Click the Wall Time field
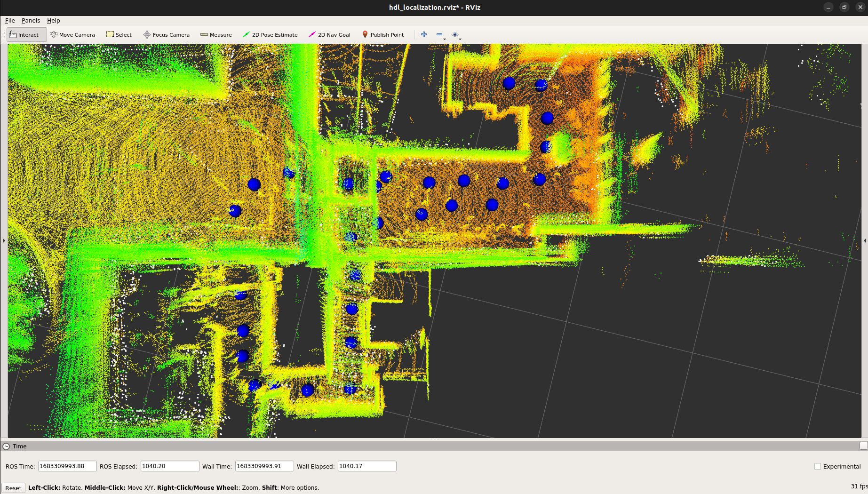 tap(264, 466)
